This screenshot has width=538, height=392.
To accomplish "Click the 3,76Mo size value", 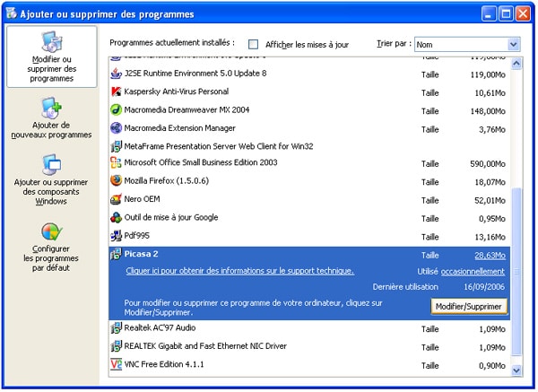I will tap(492, 130).
